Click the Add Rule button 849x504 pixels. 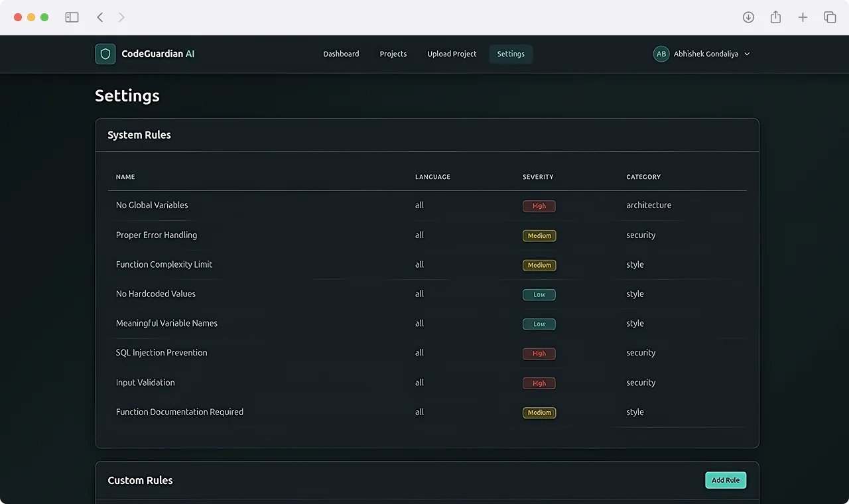[726, 480]
